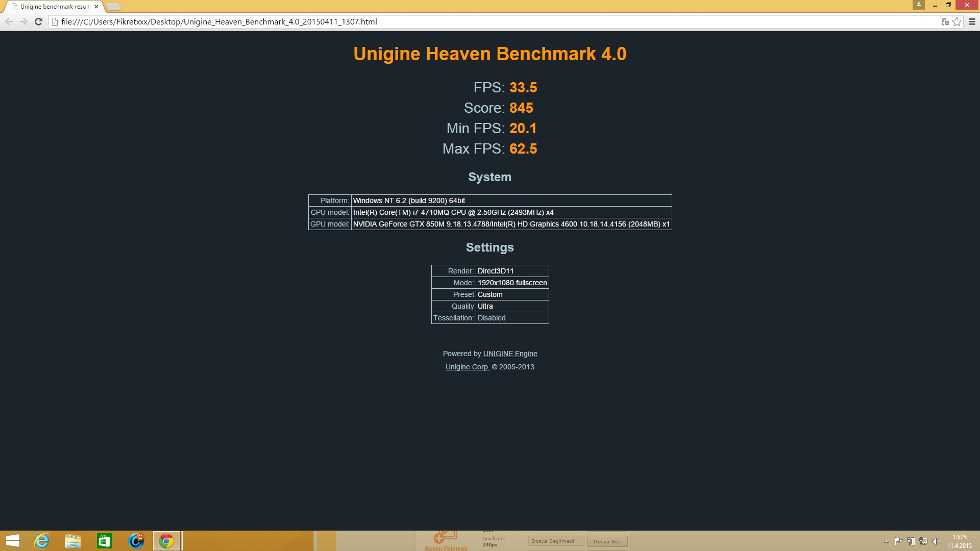Viewport: 980px width, 551px height.
Task: Open the Windows Start button
Action: pos(12,541)
